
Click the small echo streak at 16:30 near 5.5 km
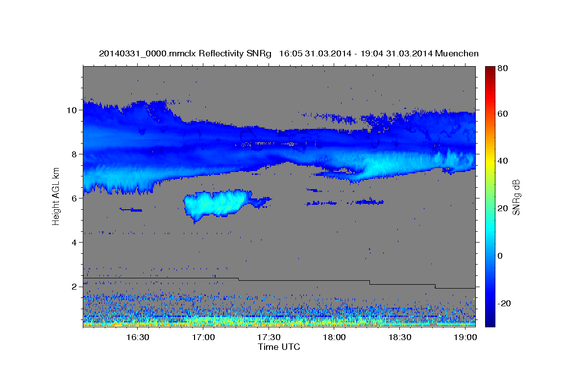pos(131,210)
